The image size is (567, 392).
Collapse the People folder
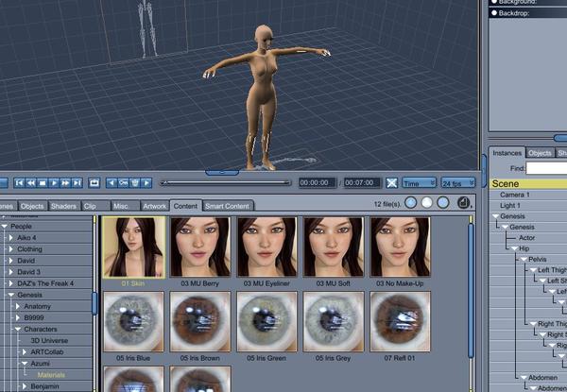pos(5,226)
